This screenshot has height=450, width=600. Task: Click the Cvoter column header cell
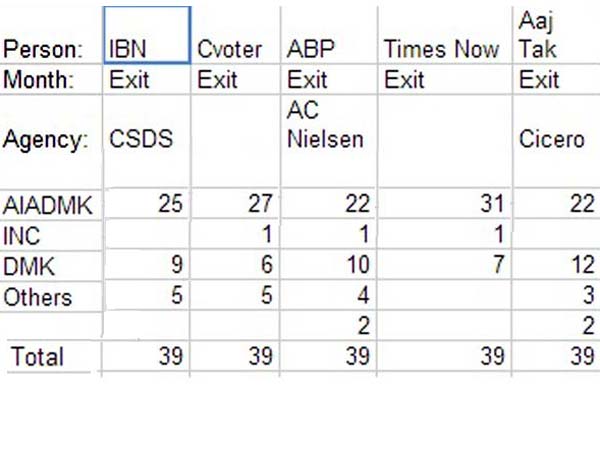click(236, 36)
